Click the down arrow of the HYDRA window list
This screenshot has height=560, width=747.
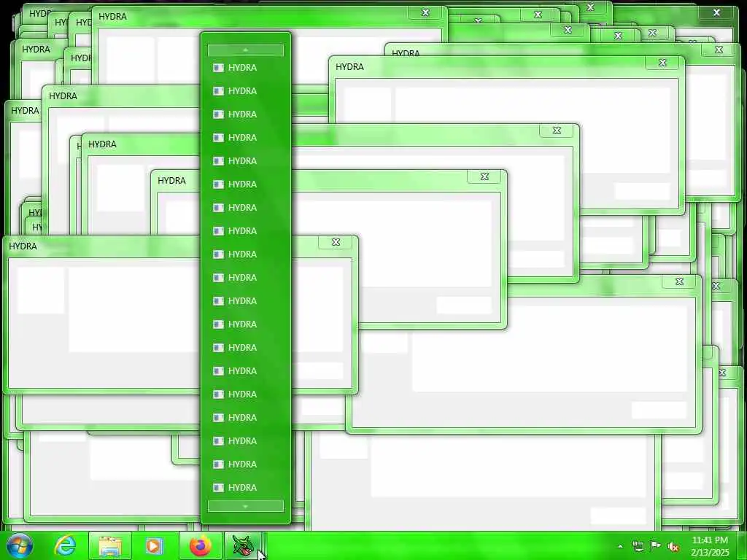pyautogui.click(x=246, y=506)
